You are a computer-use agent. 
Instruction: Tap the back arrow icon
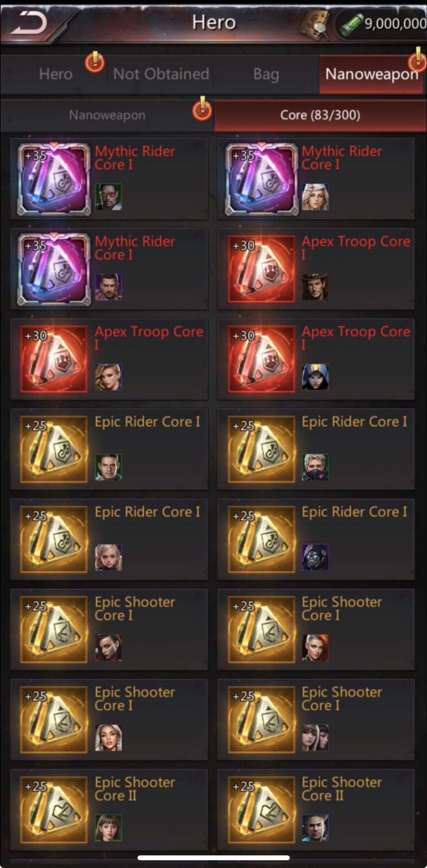tap(29, 23)
